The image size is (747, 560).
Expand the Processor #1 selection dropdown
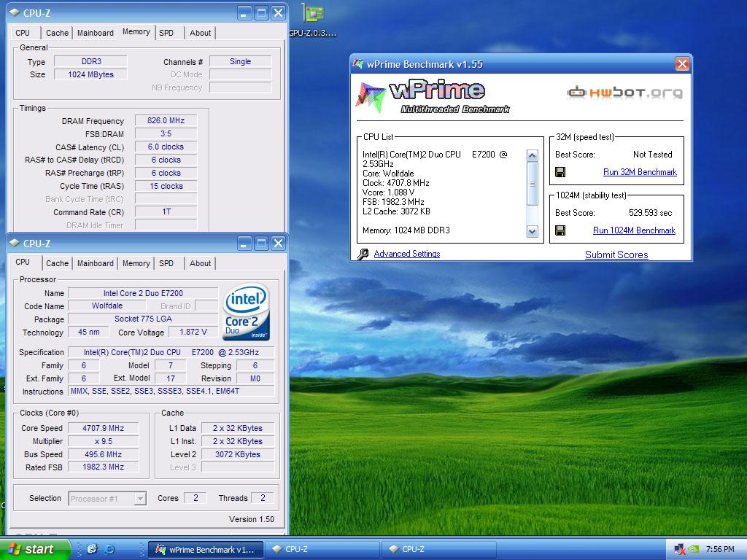pos(139,499)
